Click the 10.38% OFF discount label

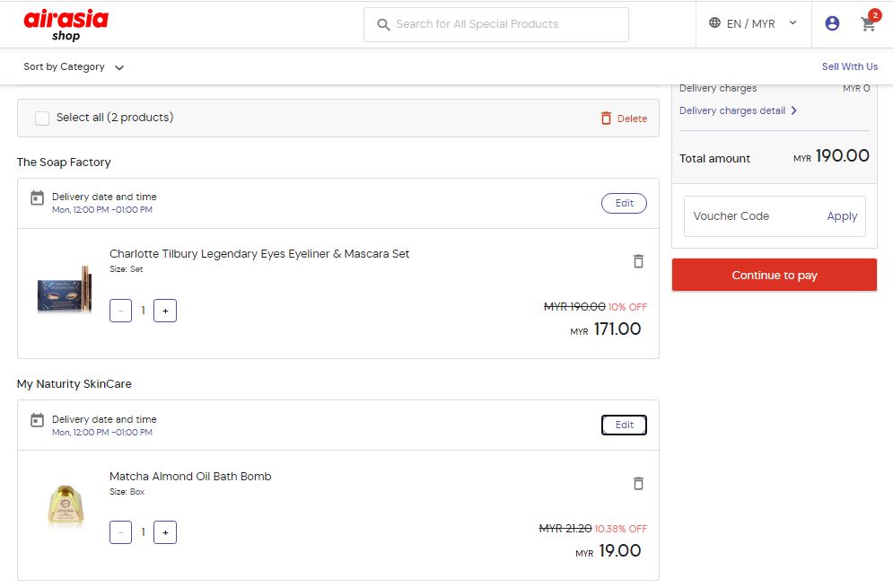621,529
